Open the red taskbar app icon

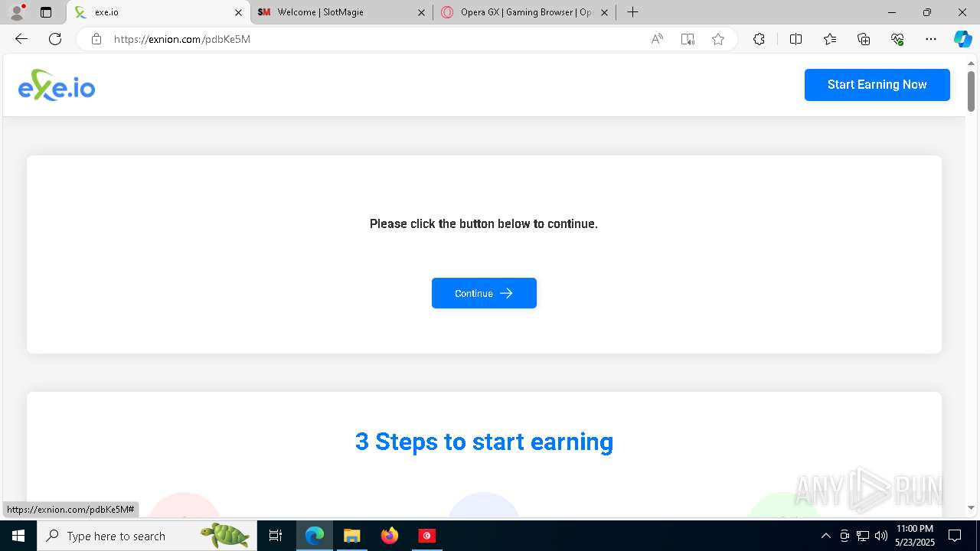(x=426, y=536)
